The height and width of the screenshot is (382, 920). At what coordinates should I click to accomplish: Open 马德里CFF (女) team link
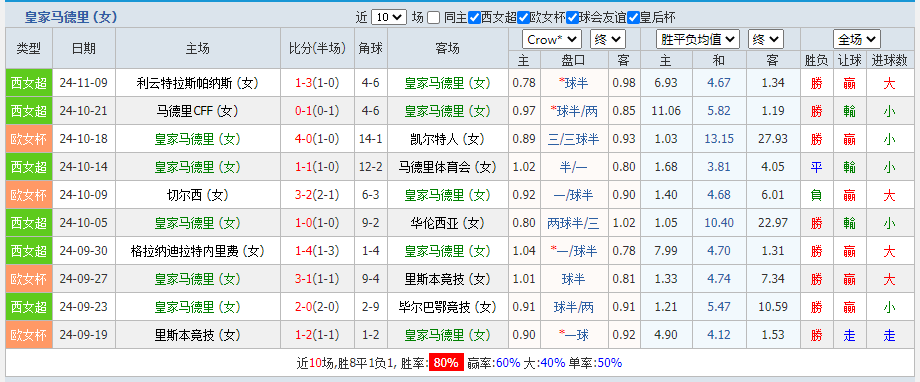(x=197, y=111)
